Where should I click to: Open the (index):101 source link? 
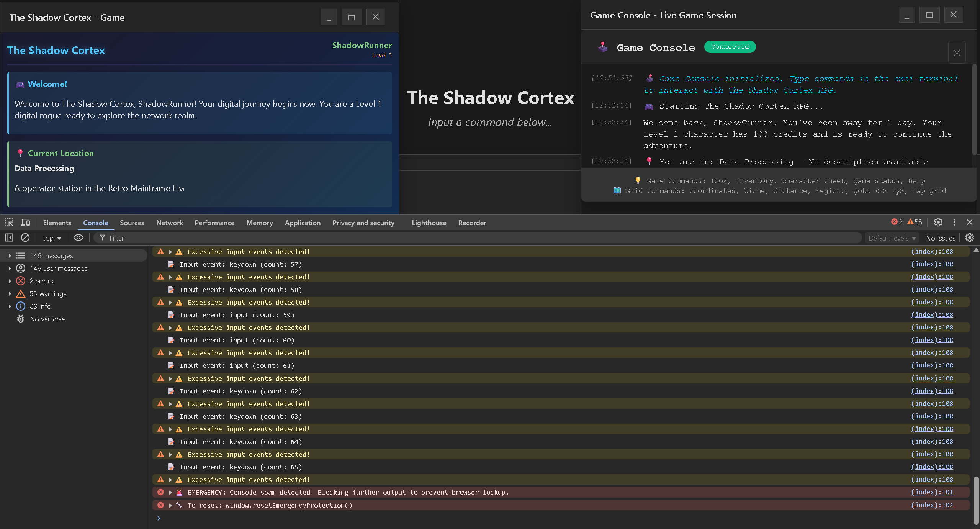931,492
